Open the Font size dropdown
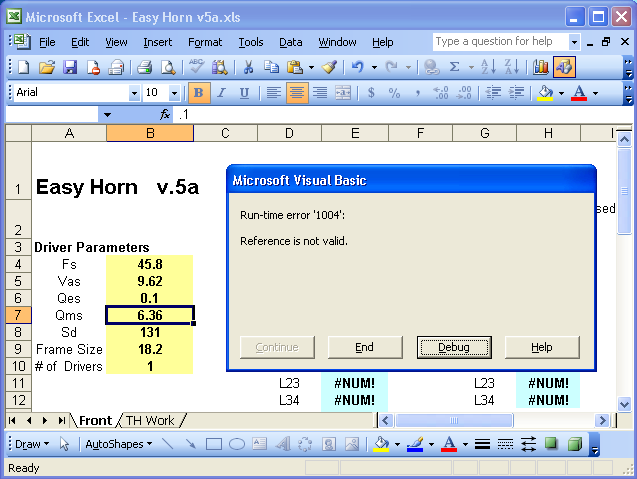 [x=174, y=93]
